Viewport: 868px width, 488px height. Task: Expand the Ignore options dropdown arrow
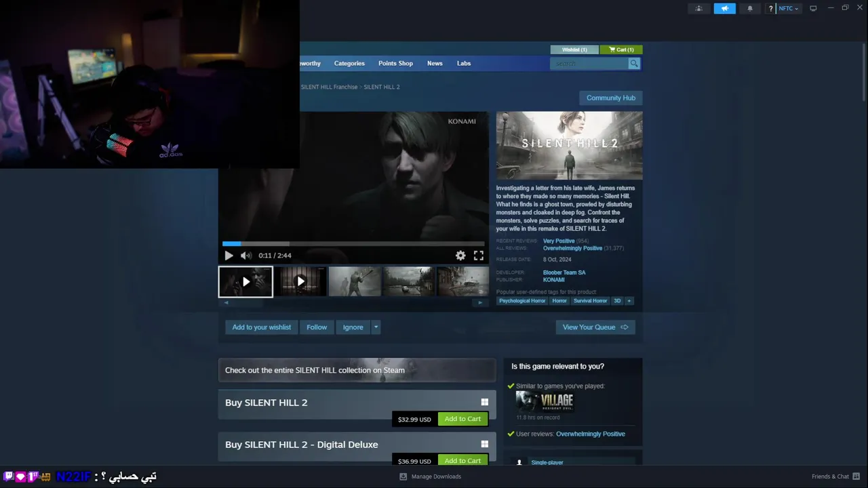(x=376, y=327)
